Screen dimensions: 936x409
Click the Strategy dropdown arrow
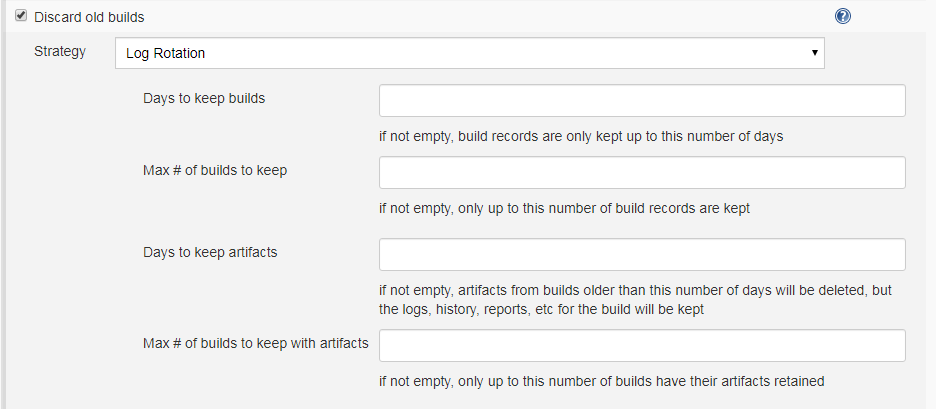click(x=815, y=53)
